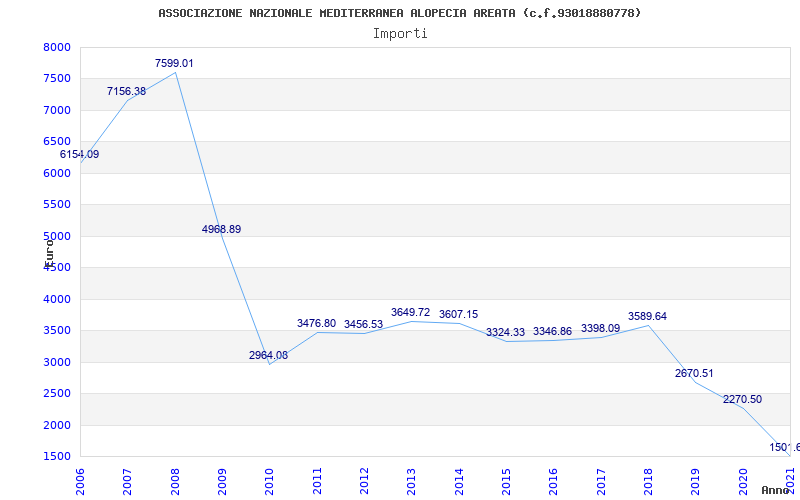This screenshot has width=800, height=500.
Task: Click the x-axis year 2018
Action: click(648, 482)
